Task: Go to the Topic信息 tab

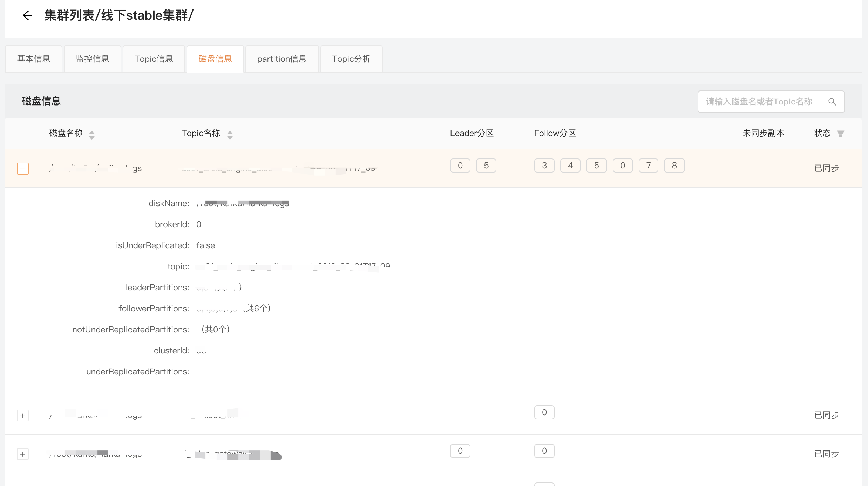Action: [154, 59]
